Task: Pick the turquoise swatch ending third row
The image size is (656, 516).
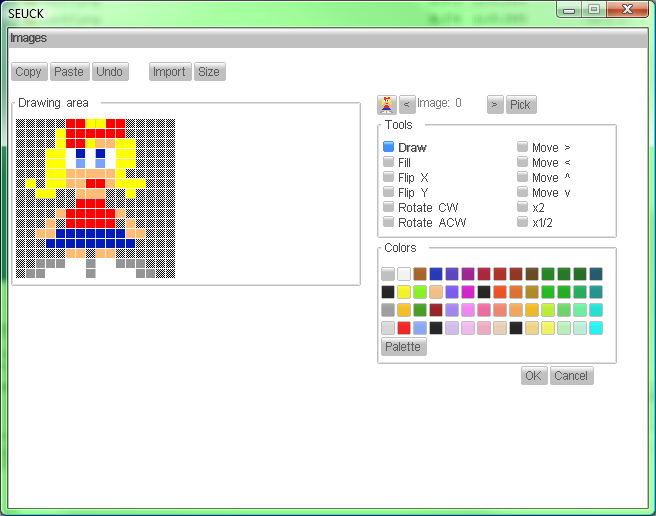Action: pos(596,310)
